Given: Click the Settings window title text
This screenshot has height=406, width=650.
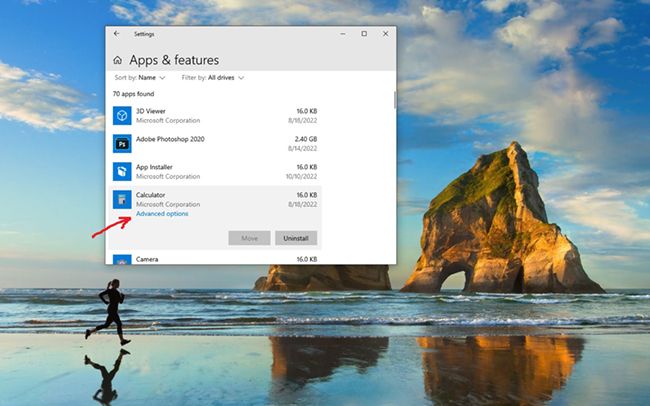Looking at the screenshot, I should (144, 34).
